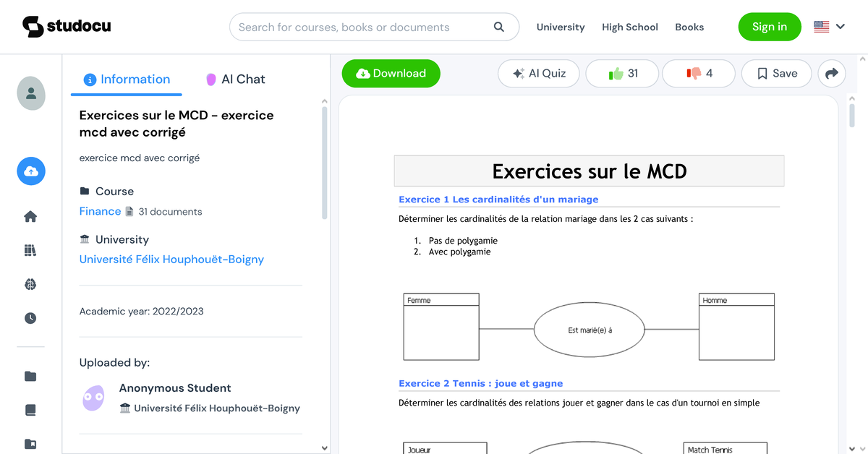Expand the panel with the top chevron
Viewport: 868px width, 454px height.
coord(324,103)
